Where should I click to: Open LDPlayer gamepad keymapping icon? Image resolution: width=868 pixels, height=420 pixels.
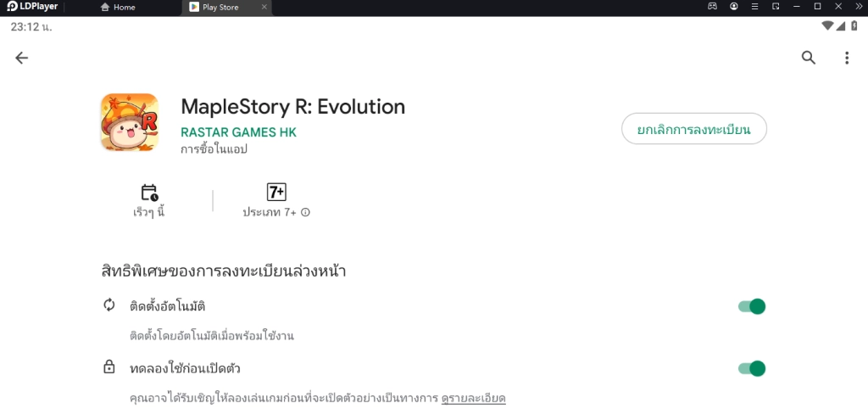click(713, 7)
